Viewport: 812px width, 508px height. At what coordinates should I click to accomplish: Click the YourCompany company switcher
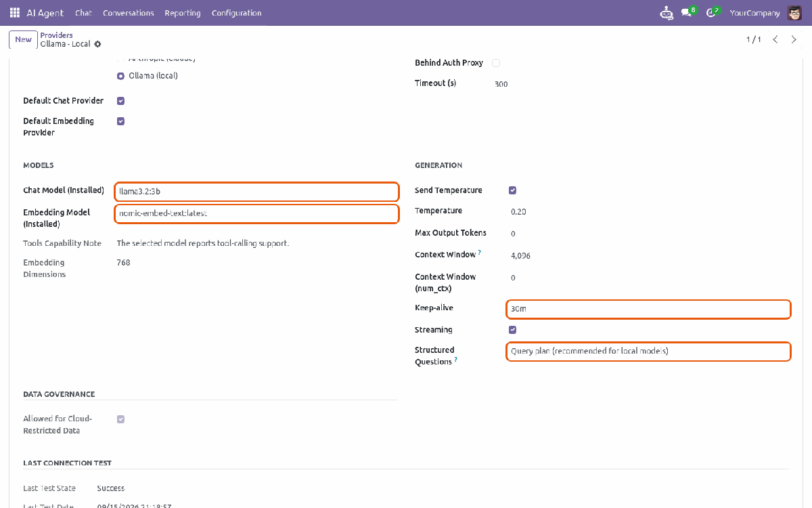[755, 13]
